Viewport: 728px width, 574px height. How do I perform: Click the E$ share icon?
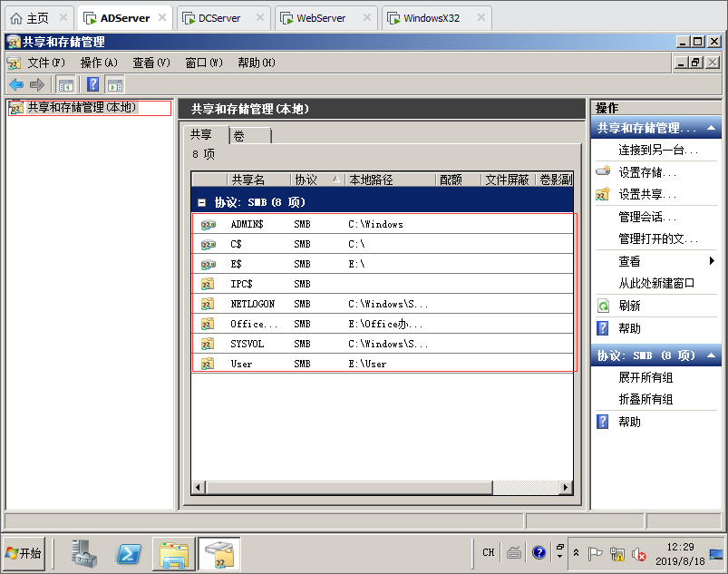pyautogui.click(x=208, y=264)
